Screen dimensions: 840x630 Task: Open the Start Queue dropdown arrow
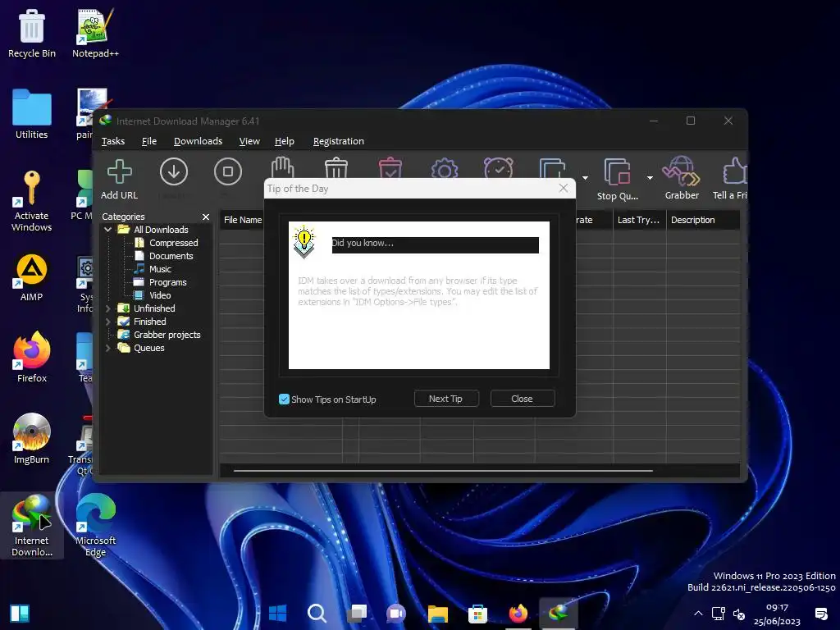(585, 178)
